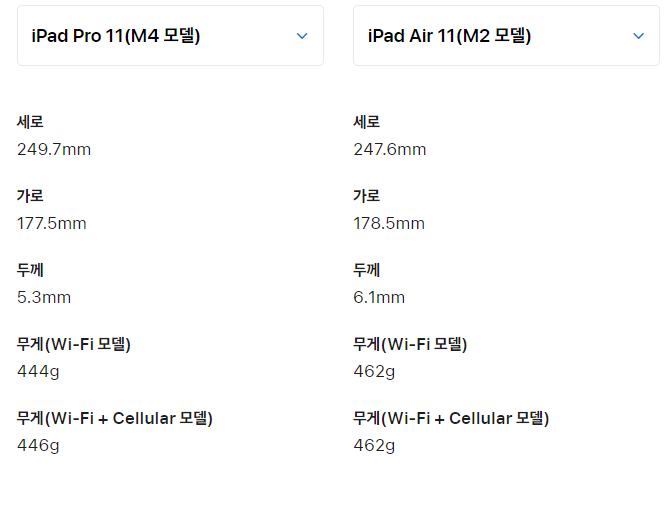Click 무게(Wi-Fi 모델) label under iPad Air
The image size is (670, 516).
[x=410, y=344]
